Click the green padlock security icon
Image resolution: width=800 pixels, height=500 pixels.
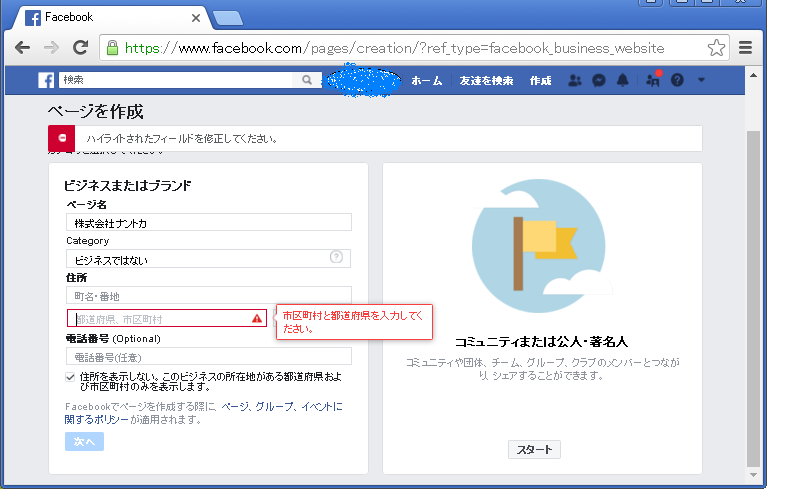click(x=112, y=47)
